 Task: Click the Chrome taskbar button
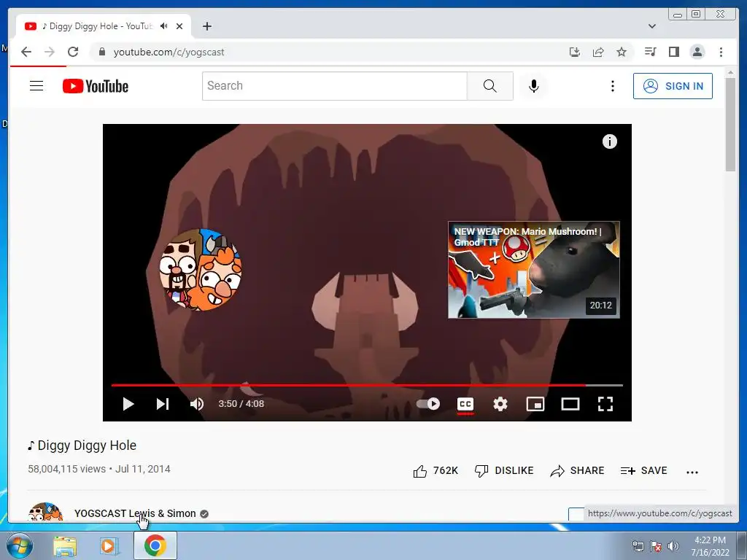pyautogui.click(x=155, y=545)
